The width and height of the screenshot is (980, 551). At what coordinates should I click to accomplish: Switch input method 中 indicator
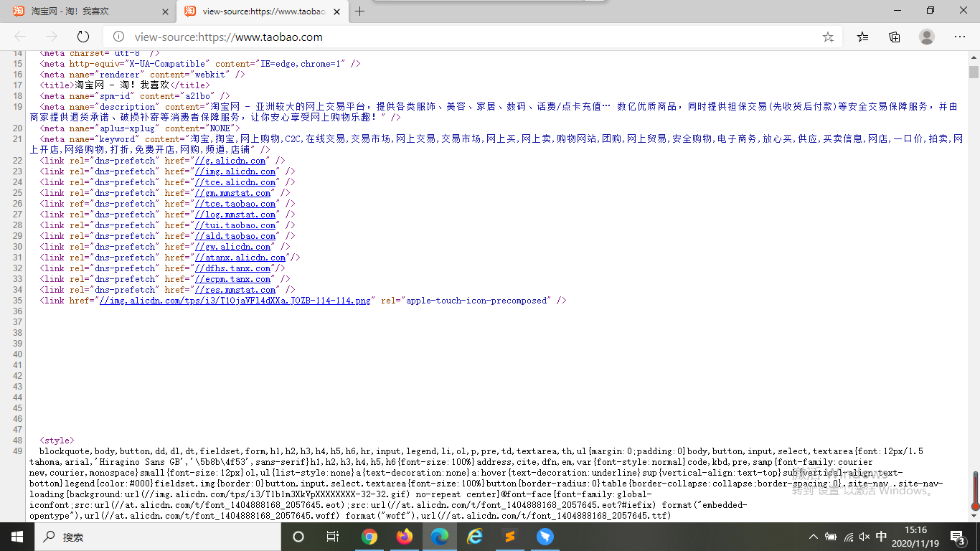coord(882,537)
